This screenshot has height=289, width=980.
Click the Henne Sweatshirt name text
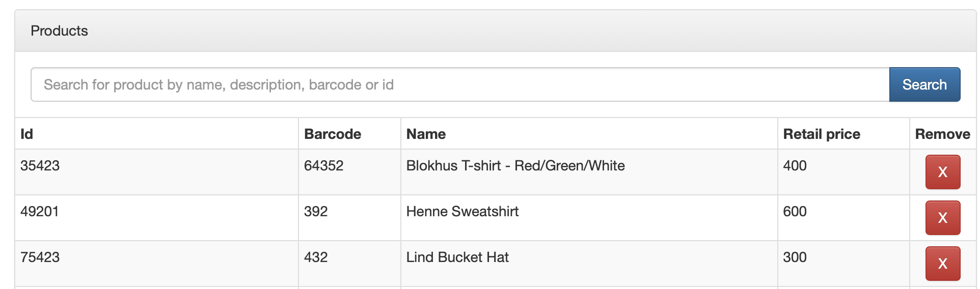click(462, 212)
